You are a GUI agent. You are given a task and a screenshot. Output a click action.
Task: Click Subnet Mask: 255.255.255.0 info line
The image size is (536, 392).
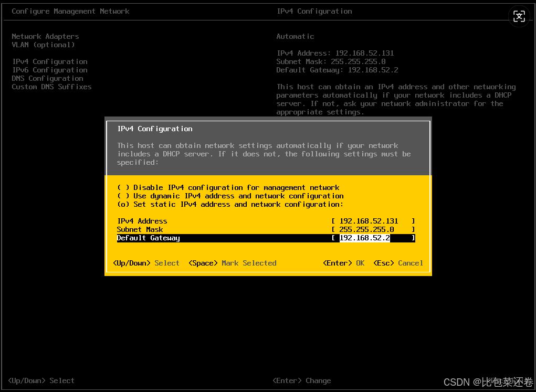tap(331, 61)
